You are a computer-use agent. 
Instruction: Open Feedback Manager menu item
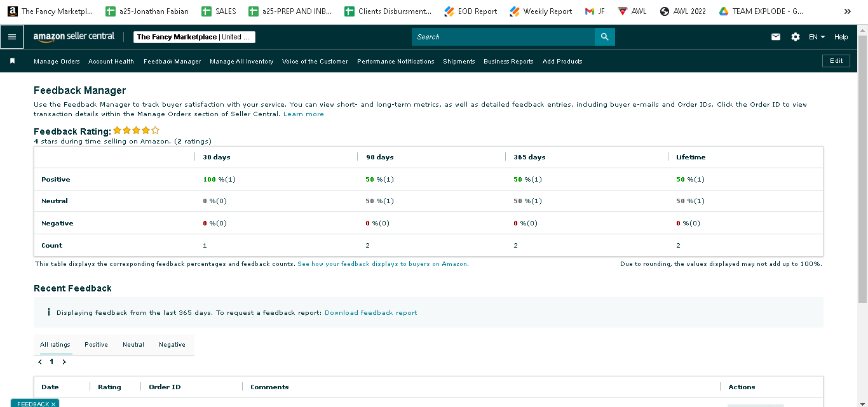[172, 62]
